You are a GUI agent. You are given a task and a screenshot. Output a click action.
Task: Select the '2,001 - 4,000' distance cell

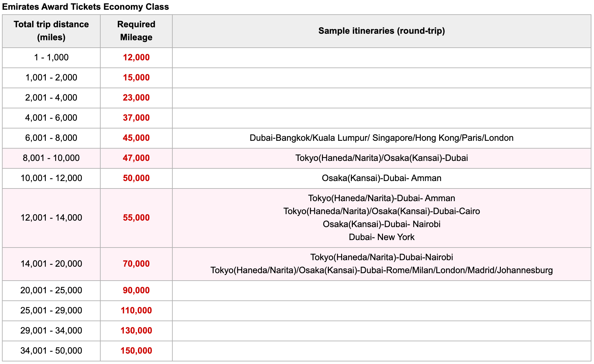tap(51, 98)
